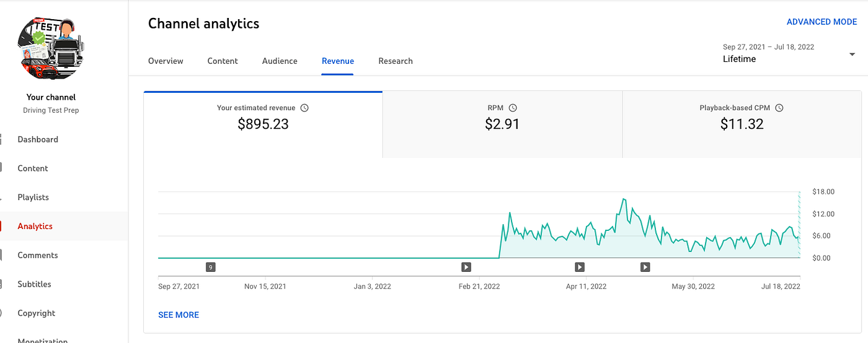Click the $2.91 RPM value
This screenshot has height=343, width=868.
502,124
